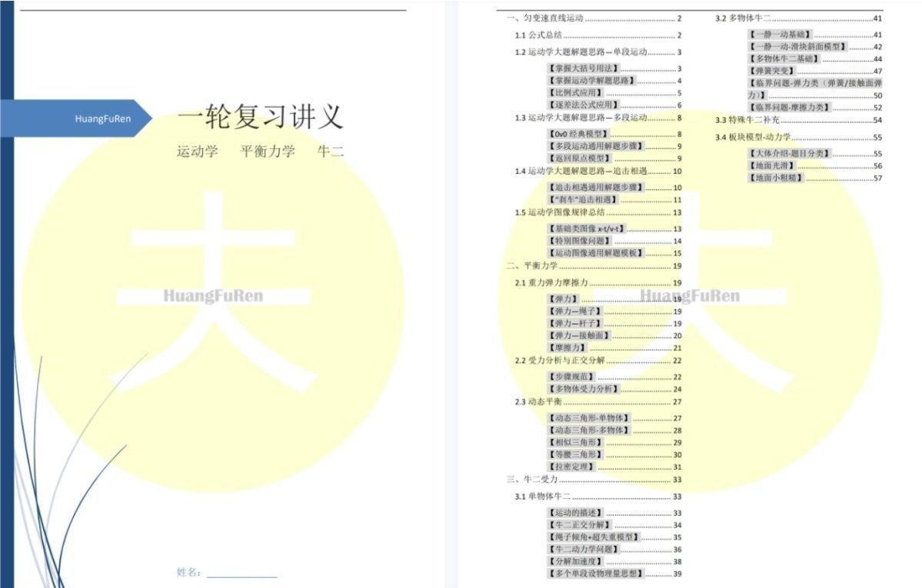This screenshot has width=922, height=588.
Task: Open contents entry 【掌握运动学解题思路】
Action: (614, 81)
